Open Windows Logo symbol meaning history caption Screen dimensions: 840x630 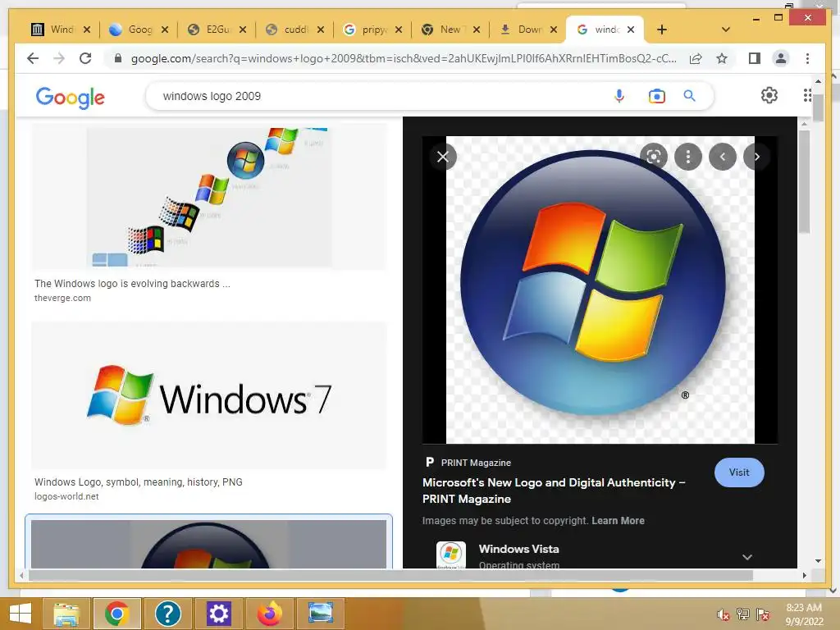coord(138,482)
